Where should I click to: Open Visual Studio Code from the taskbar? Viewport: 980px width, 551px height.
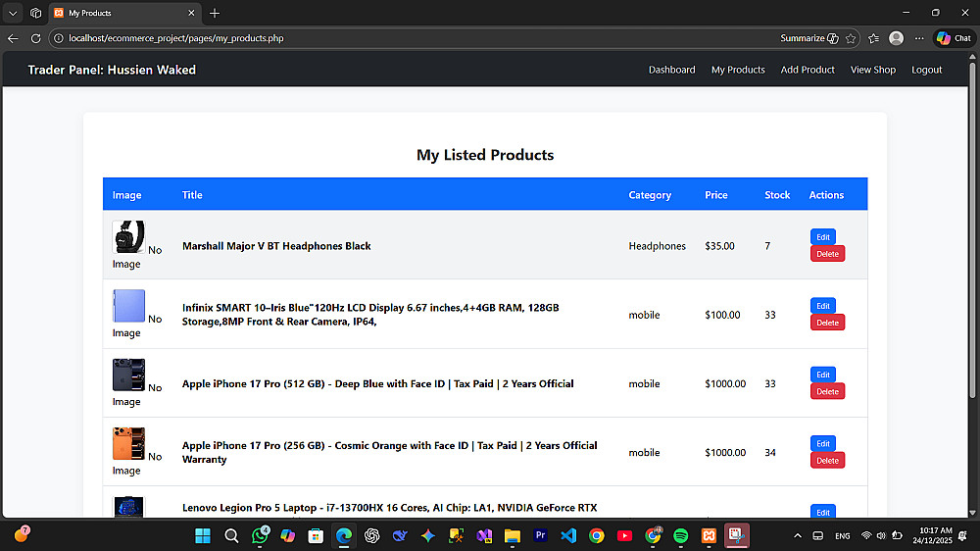568,535
